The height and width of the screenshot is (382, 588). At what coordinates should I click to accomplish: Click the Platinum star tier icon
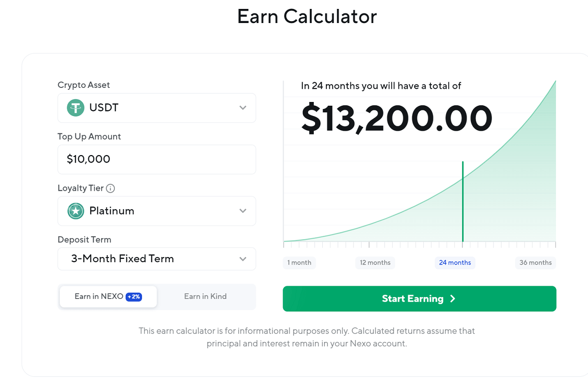tap(75, 211)
